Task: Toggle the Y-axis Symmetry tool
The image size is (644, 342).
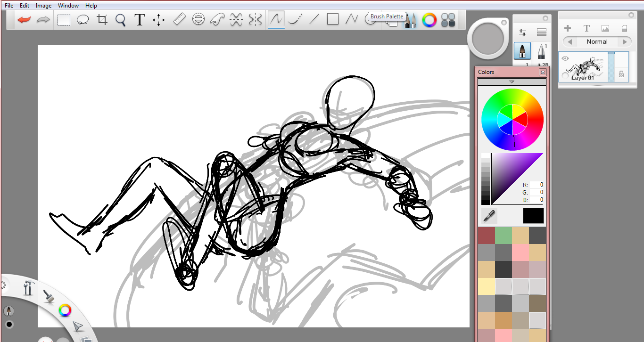Action: pos(255,20)
